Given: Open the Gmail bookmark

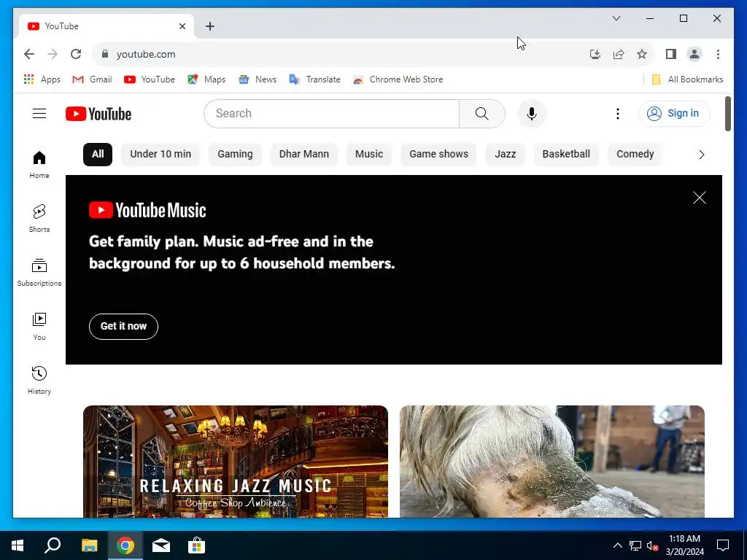Looking at the screenshot, I should coord(92,79).
